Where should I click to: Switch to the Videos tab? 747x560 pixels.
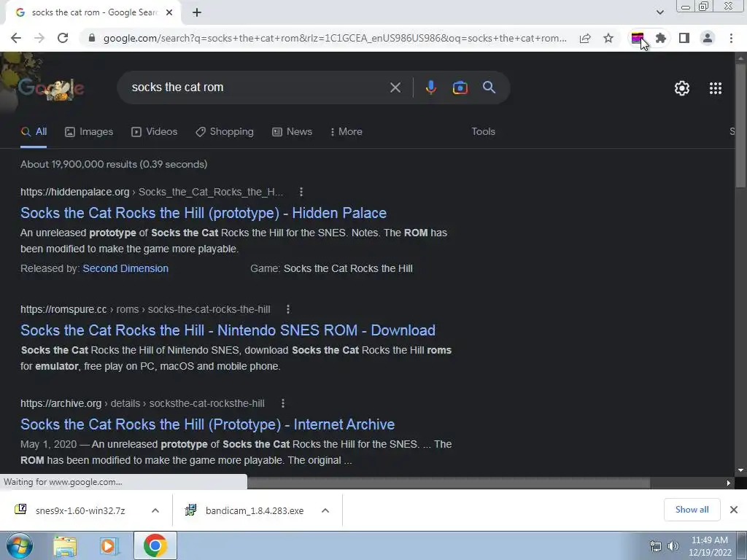point(155,132)
